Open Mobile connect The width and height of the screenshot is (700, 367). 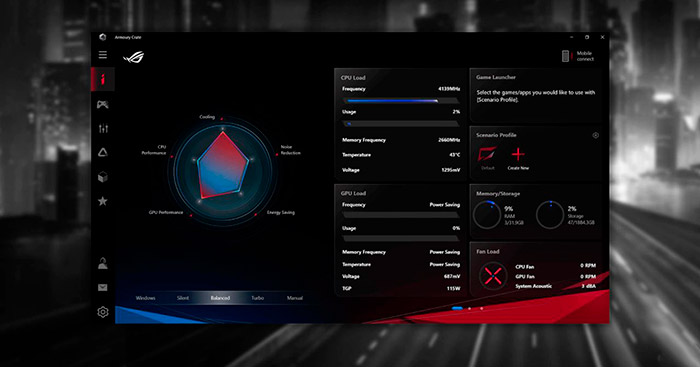click(578, 56)
